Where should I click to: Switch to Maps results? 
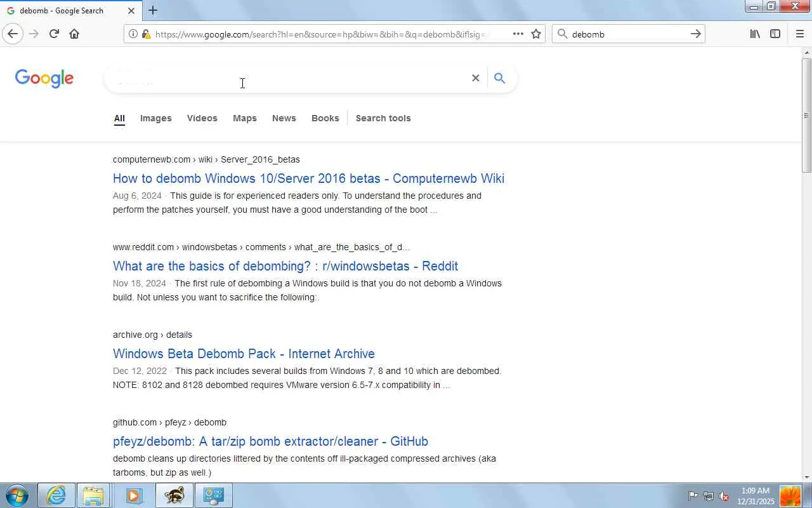tap(245, 118)
